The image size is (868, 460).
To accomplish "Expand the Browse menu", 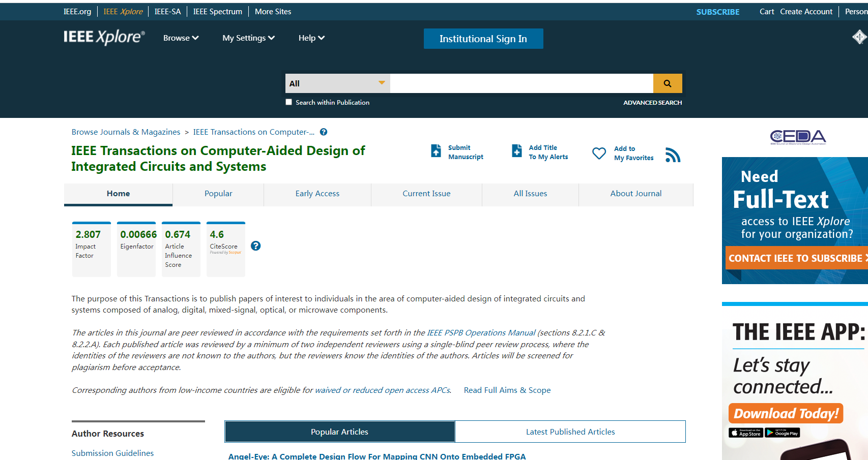I will coord(181,38).
